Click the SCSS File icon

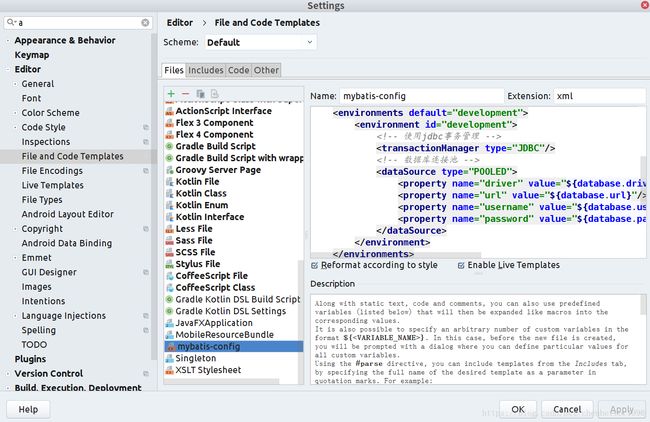pos(170,252)
